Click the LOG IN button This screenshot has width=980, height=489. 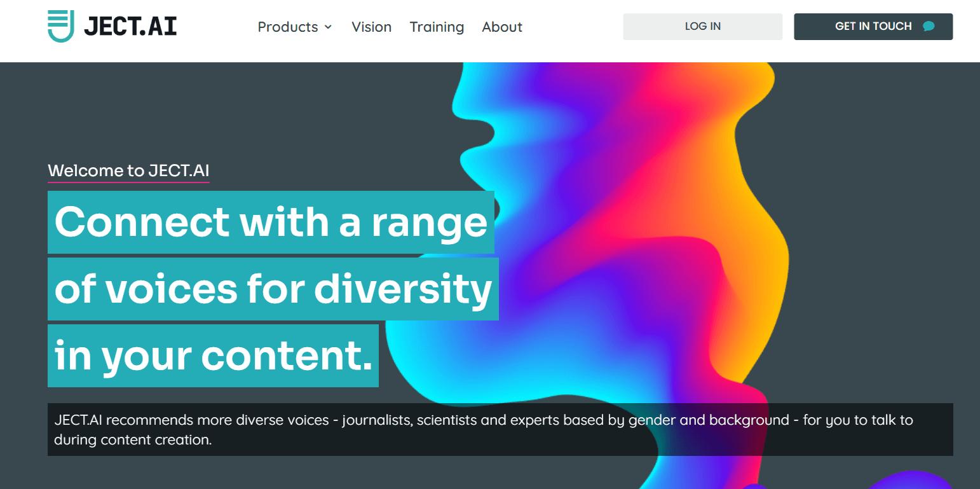[x=702, y=26]
